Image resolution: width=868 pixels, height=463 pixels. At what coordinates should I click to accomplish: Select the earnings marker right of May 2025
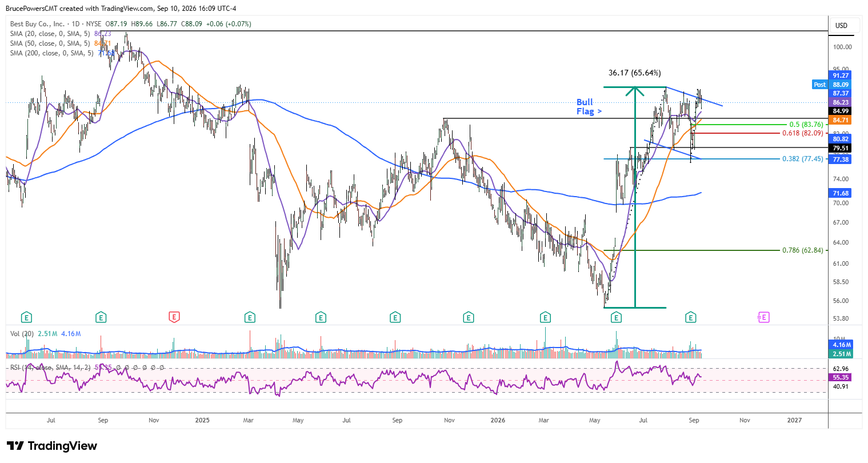[x=321, y=317]
